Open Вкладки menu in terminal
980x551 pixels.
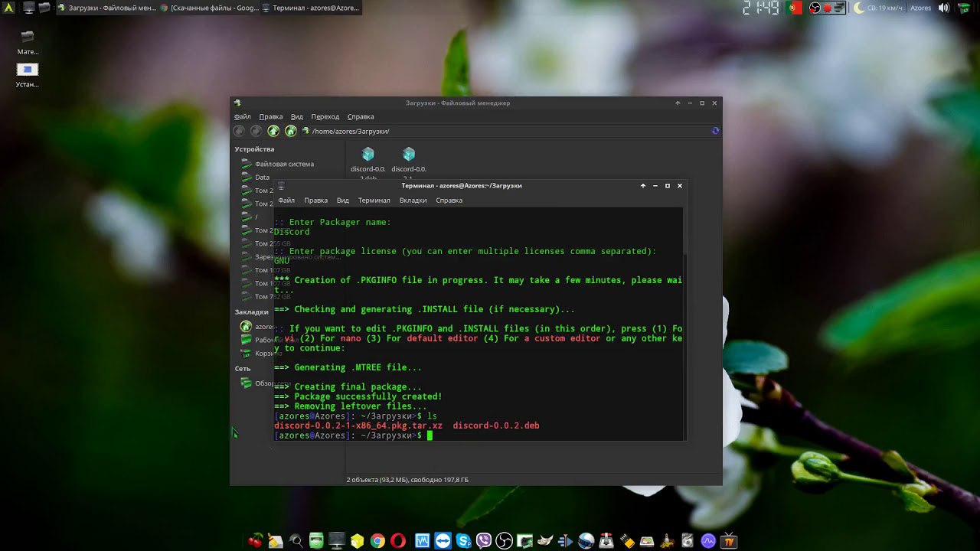pos(413,200)
